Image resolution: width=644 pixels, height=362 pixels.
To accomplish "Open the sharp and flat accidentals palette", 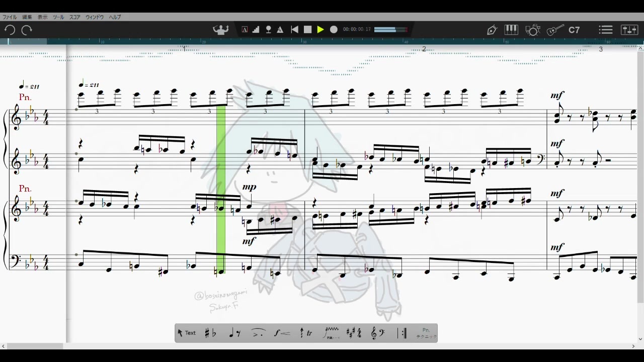I will [x=210, y=333].
